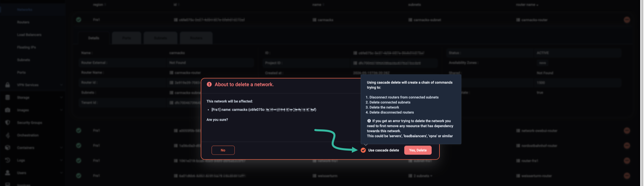This screenshot has height=186, width=644.
Task: Copy carmacks-router name in the table row
Action: coord(518,20)
